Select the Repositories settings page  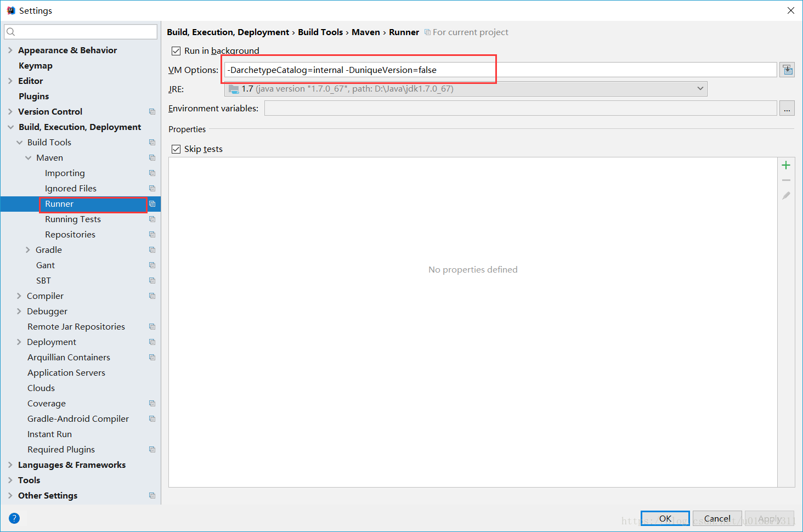pos(70,234)
